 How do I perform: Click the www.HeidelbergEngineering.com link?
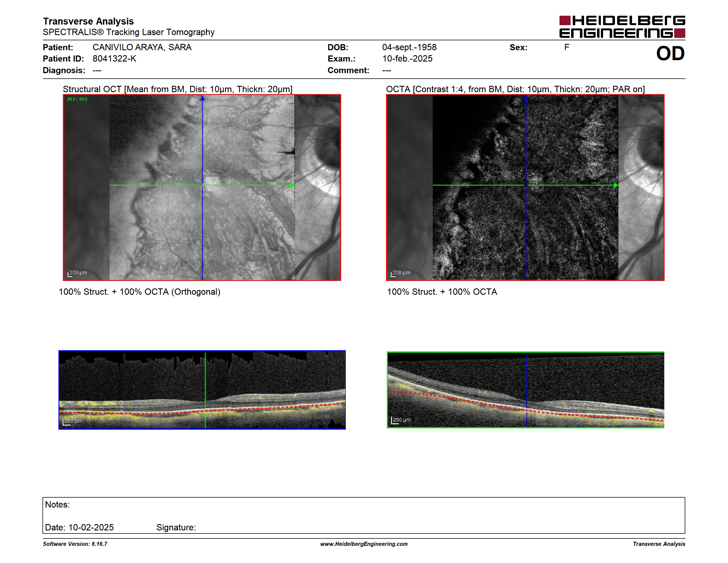click(364, 544)
